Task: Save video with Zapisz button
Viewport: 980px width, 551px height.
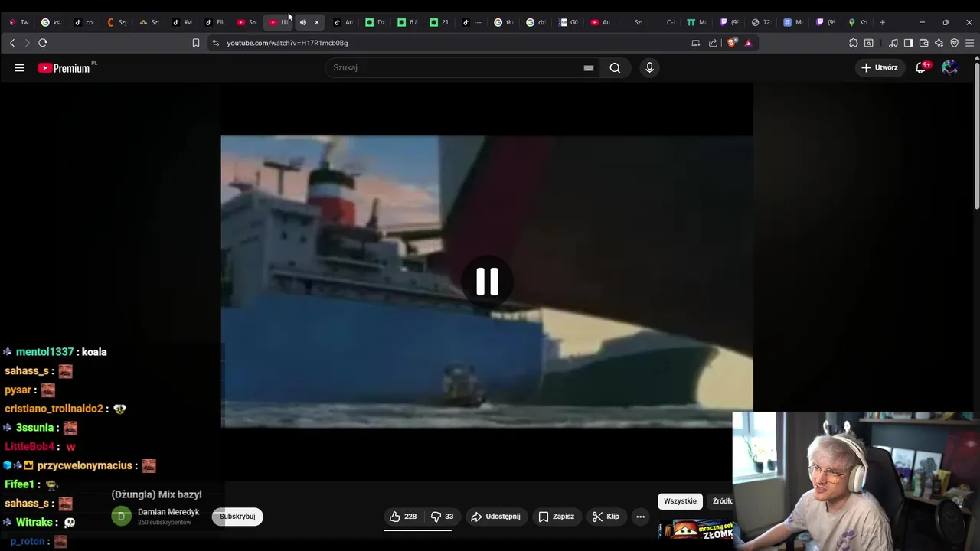Action: click(556, 517)
